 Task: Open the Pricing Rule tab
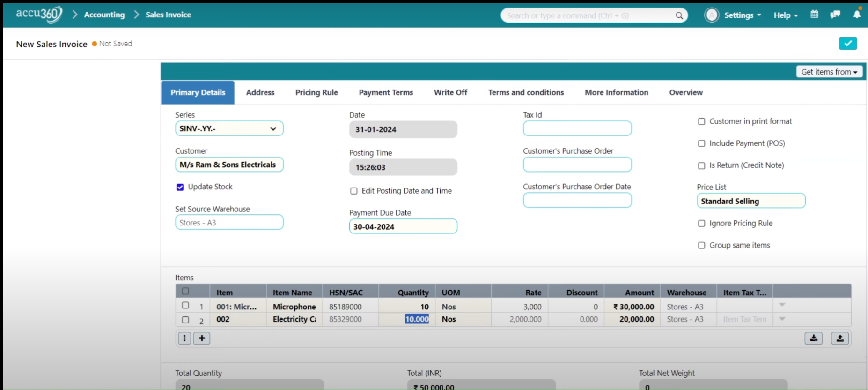point(316,92)
